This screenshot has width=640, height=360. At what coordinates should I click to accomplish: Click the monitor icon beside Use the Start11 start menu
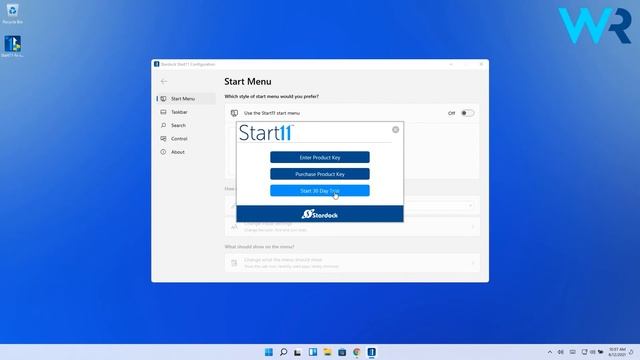pyautogui.click(x=234, y=113)
